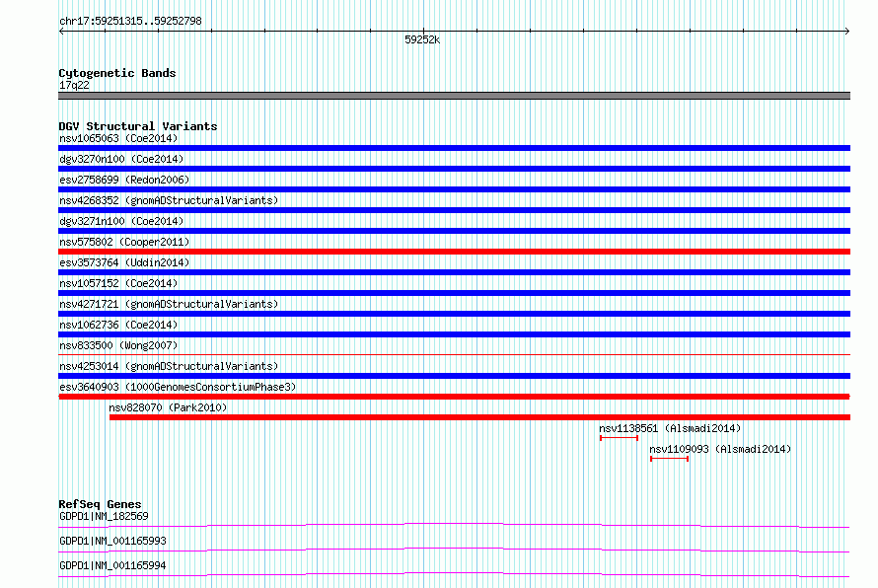Click the blue bar under esv3573764
Screen dimensions: 878x588
click(454, 272)
